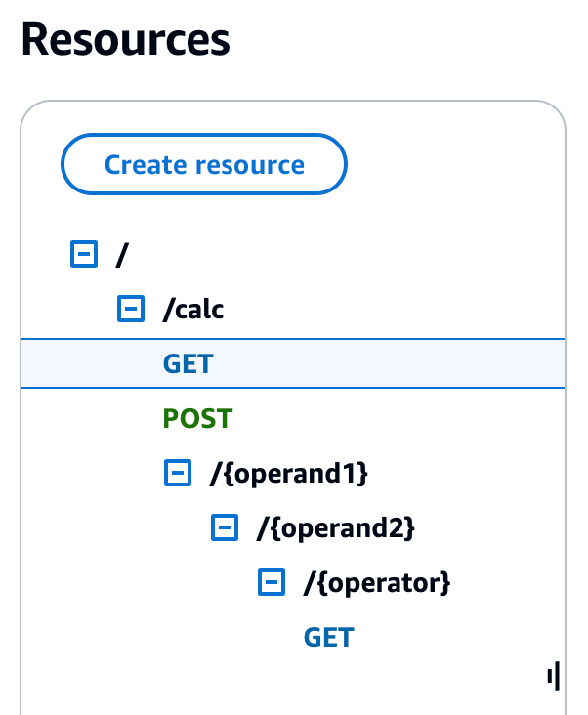This screenshot has width=588, height=715.
Task: Click the Create resource button
Action: [x=204, y=164]
